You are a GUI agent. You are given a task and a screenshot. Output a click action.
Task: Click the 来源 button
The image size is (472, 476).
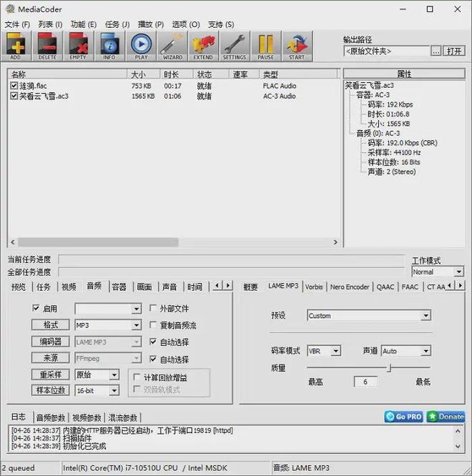coord(51,357)
